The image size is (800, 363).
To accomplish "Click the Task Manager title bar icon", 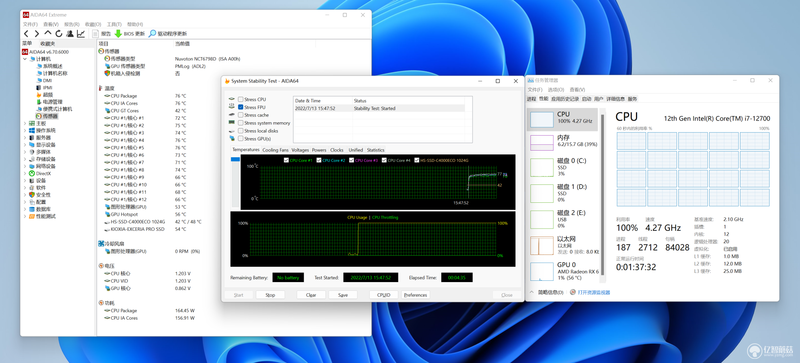I will coord(531,81).
